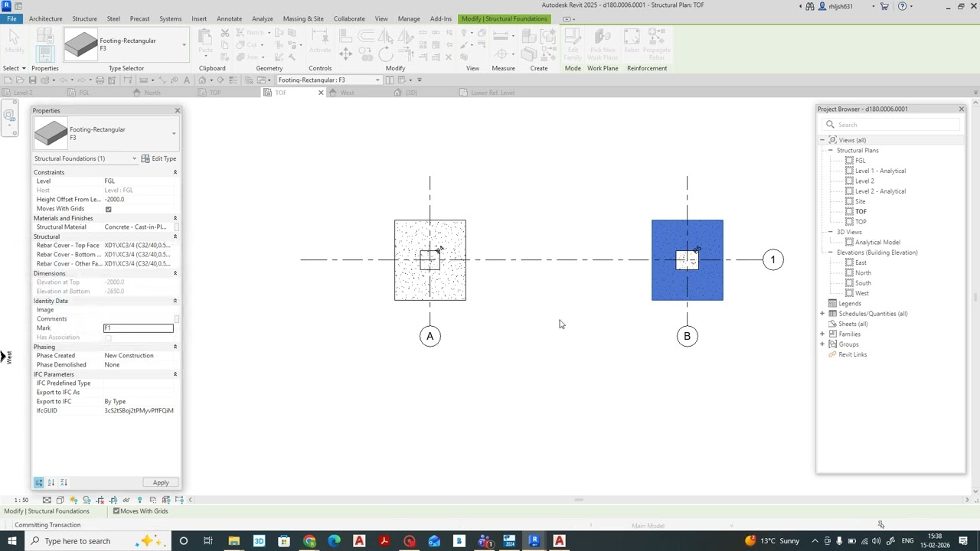Toggle Moves With Grids on options bar
Viewport: 980px width, 551px height.
[x=116, y=511]
